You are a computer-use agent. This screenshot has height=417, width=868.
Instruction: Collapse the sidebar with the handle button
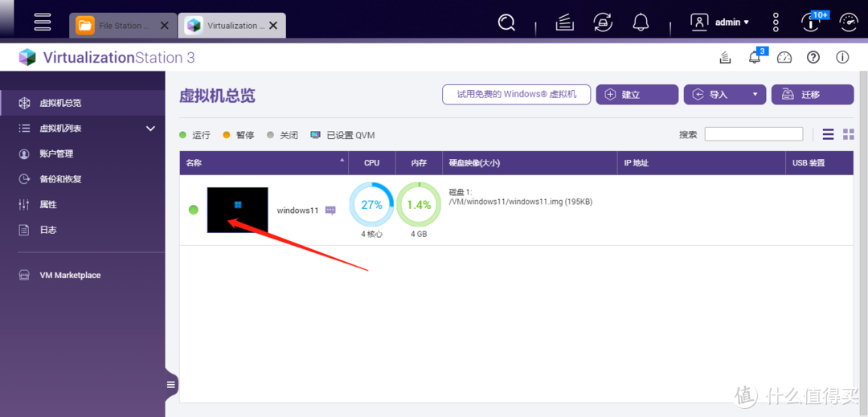point(171,385)
